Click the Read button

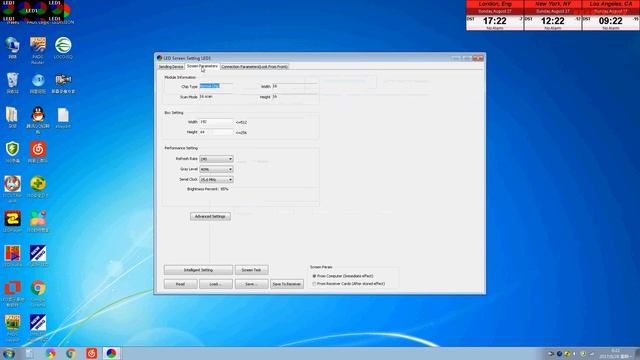(180, 284)
